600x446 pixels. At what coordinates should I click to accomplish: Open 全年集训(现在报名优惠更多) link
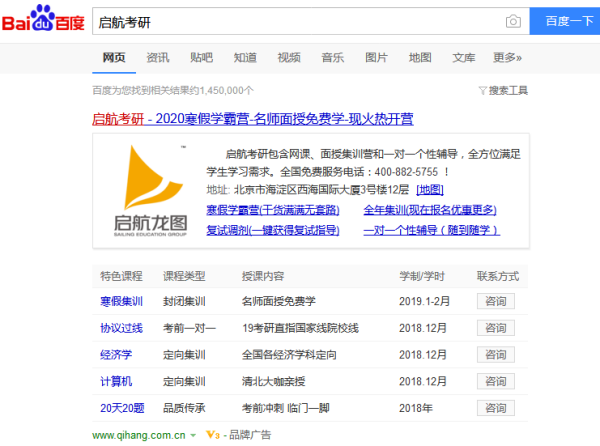[430, 210]
